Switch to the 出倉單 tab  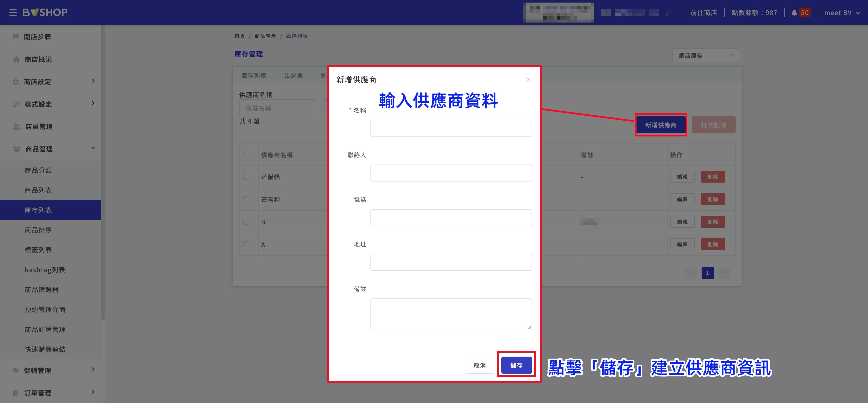294,75
